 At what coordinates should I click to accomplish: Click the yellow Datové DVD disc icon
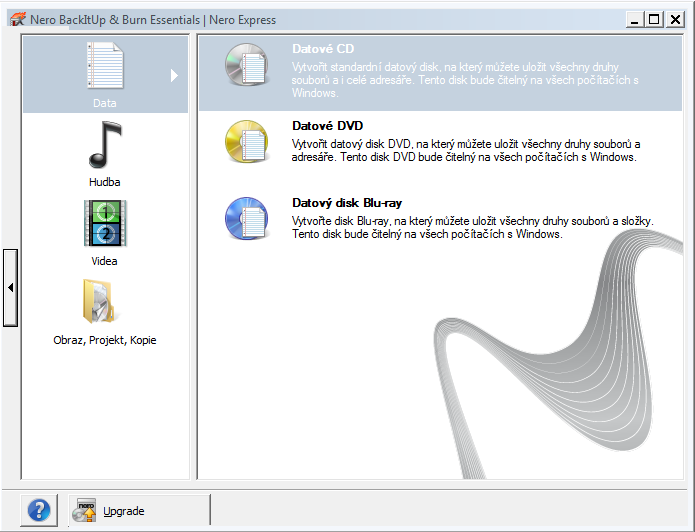pyautogui.click(x=246, y=141)
